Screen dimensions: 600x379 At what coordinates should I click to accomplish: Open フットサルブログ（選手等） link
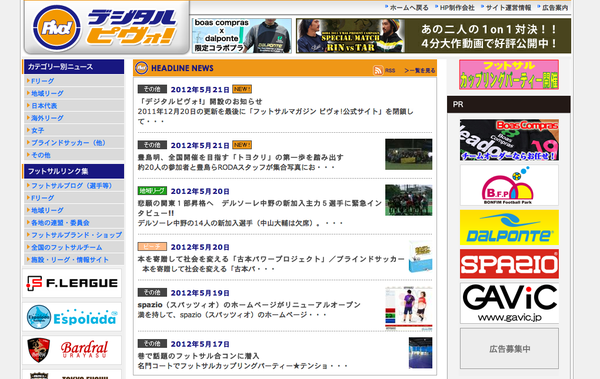71,186
